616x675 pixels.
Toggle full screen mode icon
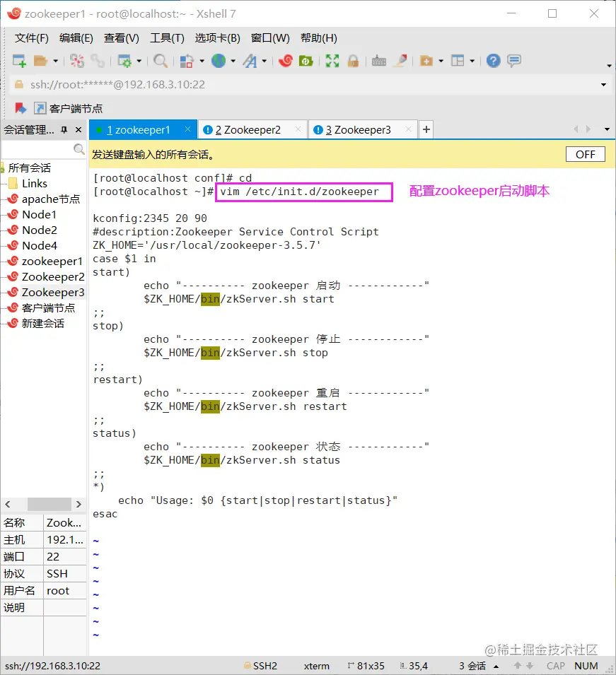click(x=332, y=61)
